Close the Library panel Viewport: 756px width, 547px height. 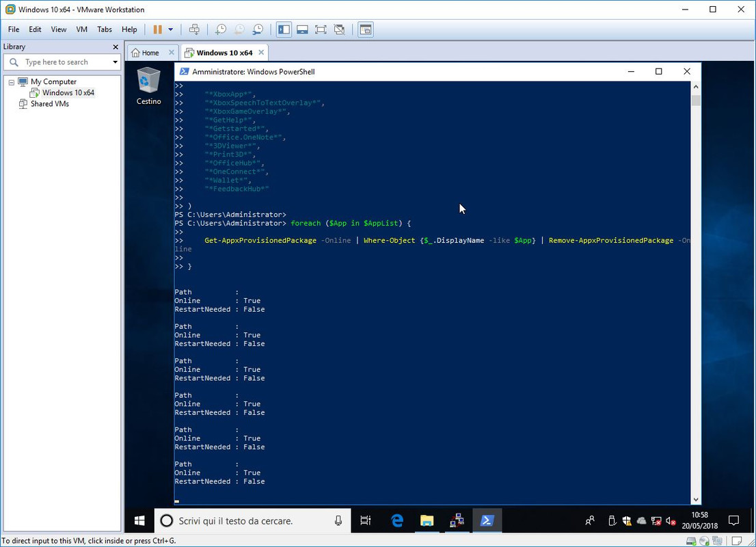pyautogui.click(x=116, y=46)
